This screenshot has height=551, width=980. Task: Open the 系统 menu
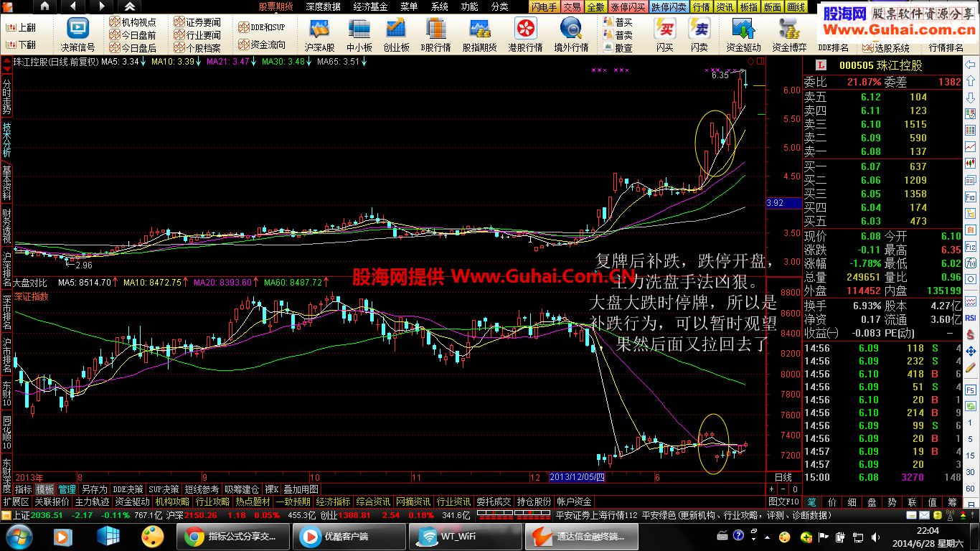(x=440, y=6)
